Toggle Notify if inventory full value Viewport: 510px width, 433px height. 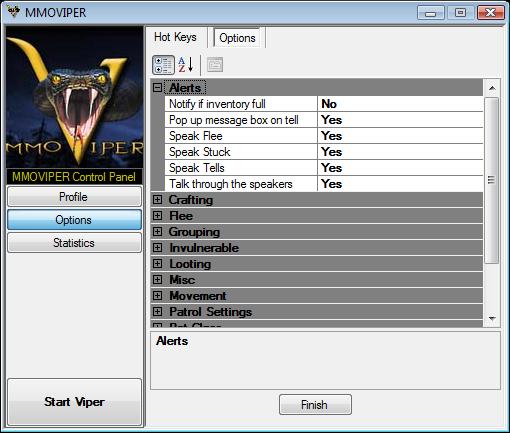pos(400,104)
